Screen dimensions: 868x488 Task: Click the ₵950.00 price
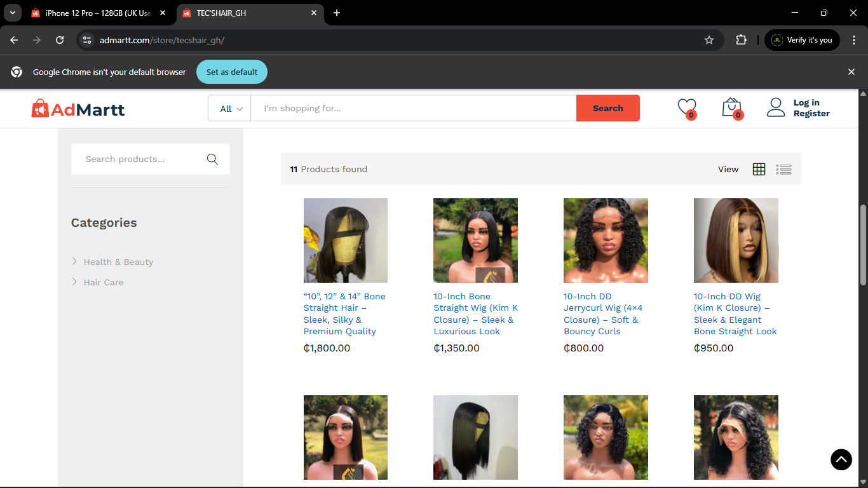pos(714,348)
